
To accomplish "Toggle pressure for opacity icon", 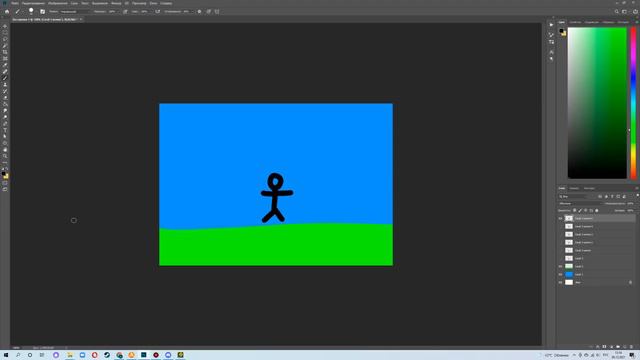I will 125,11.
